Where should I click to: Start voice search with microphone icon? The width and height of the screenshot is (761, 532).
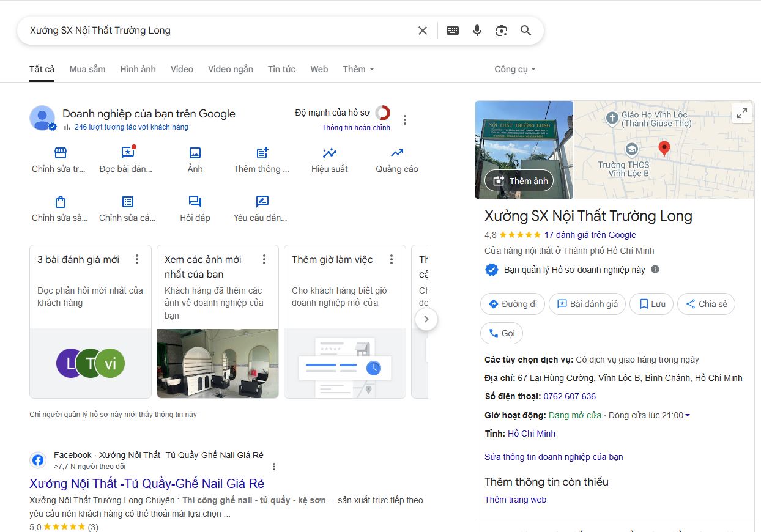(477, 31)
